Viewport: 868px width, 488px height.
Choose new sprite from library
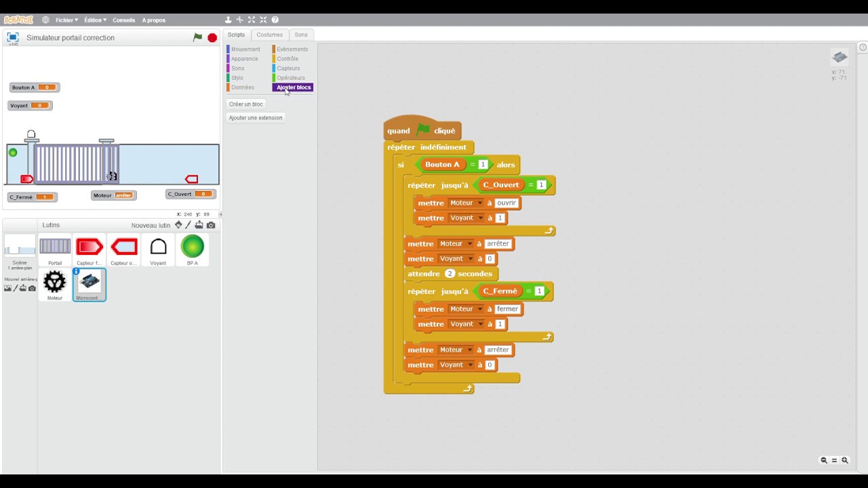click(178, 225)
